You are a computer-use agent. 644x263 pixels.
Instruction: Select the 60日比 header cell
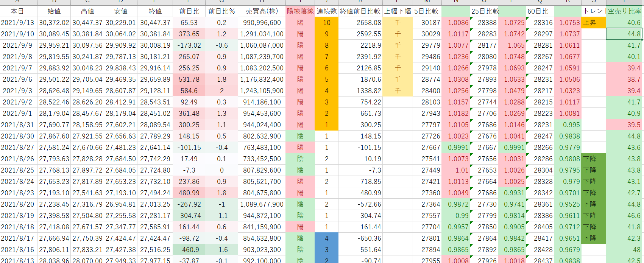[x=540, y=11]
